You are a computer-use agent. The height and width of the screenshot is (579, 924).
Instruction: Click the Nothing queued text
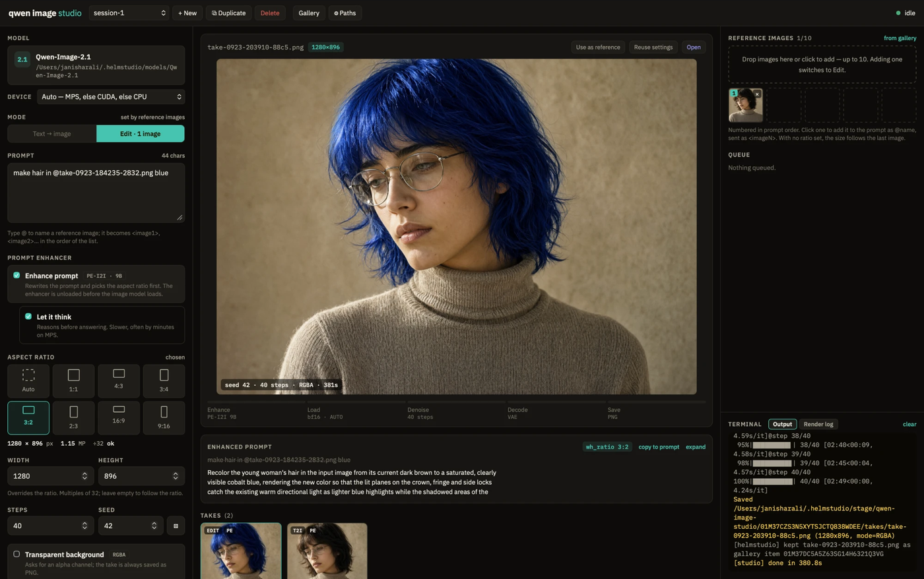(x=752, y=168)
